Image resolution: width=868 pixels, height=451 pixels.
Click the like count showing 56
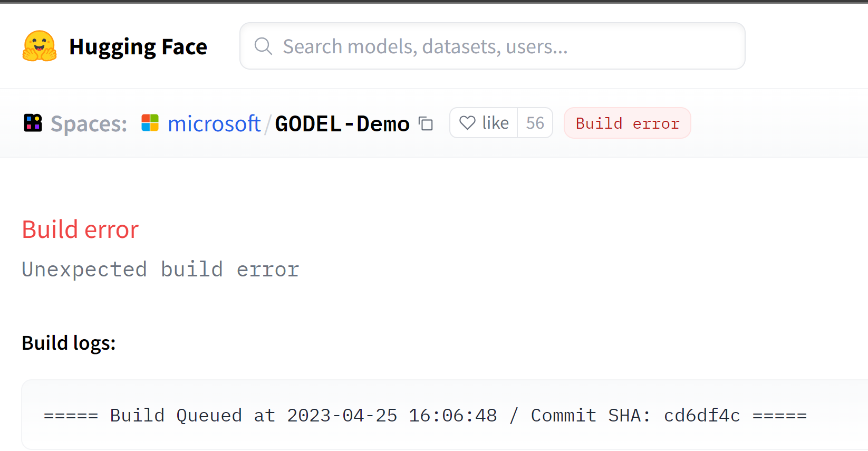535,122
